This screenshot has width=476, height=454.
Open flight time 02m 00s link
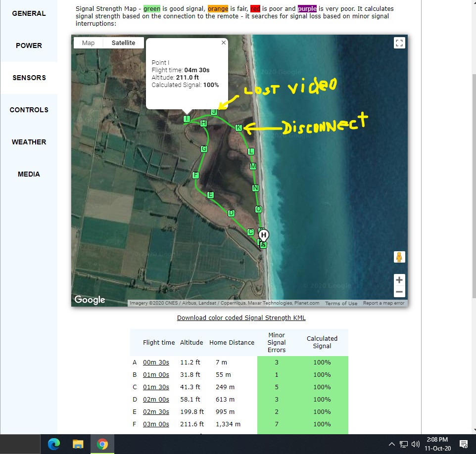click(156, 400)
